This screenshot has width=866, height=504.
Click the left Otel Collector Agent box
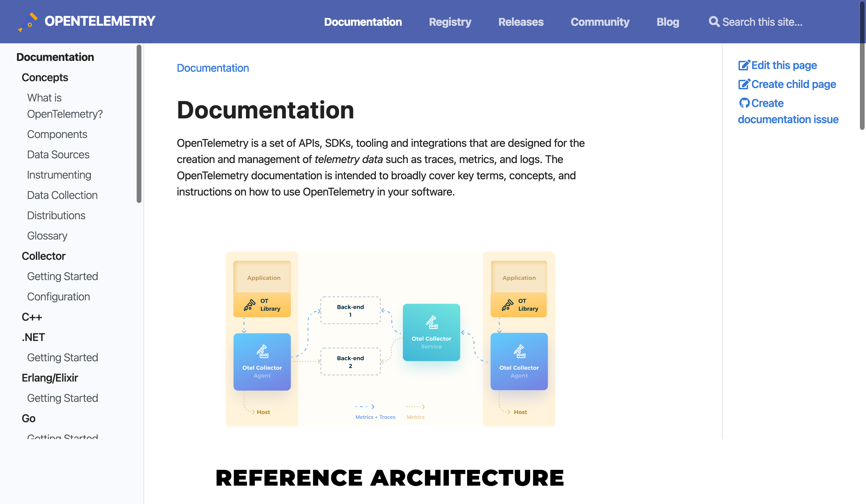pyautogui.click(x=262, y=362)
